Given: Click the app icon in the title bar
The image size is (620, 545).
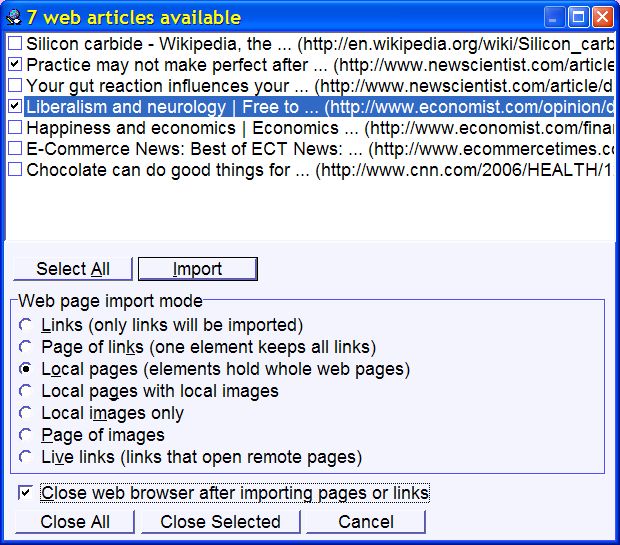Looking at the screenshot, I should 12,17.
